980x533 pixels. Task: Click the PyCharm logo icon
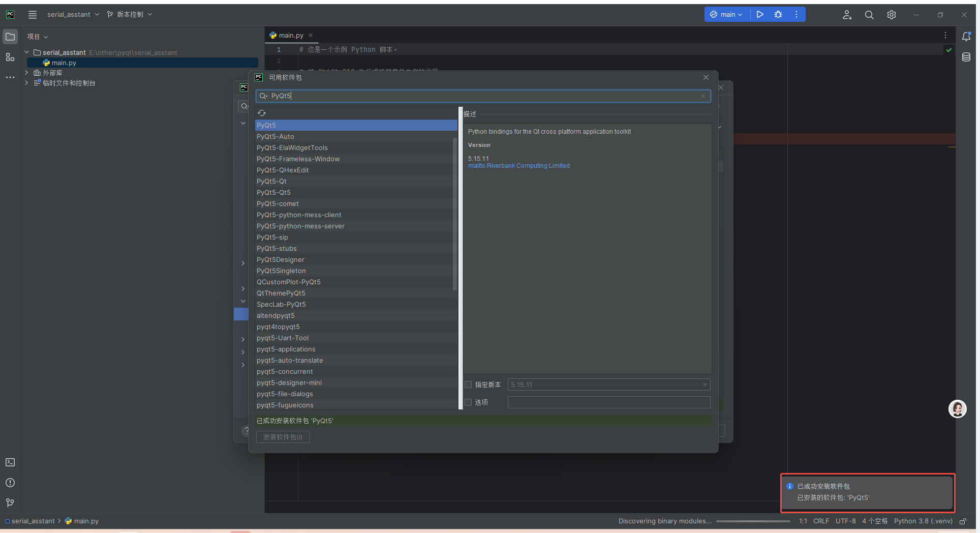[10, 15]
